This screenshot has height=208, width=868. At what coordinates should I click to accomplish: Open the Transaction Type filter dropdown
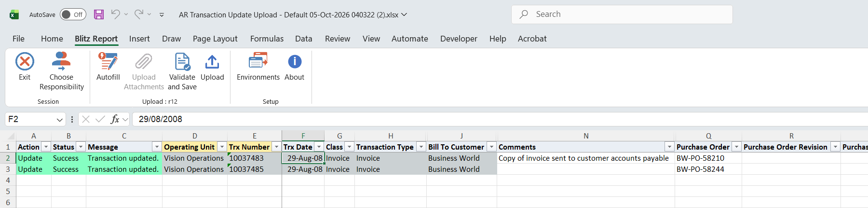(421, 147)
